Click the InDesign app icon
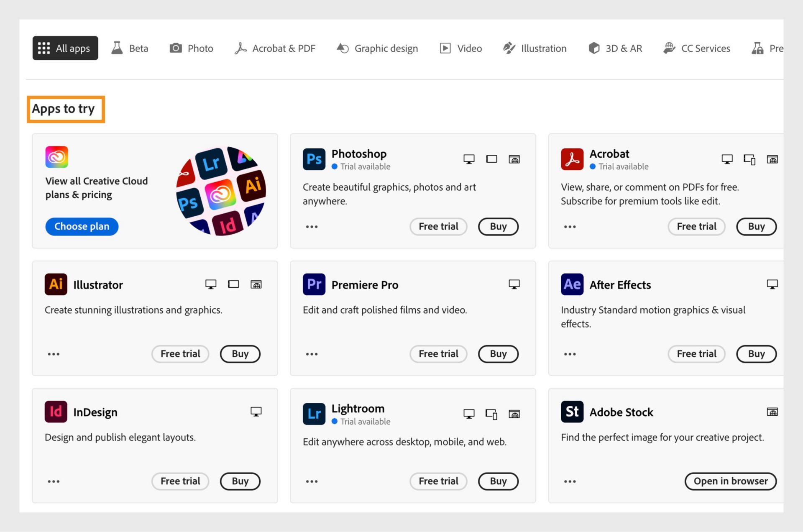This screenshot has width=803, height=532. pos(55,412)
